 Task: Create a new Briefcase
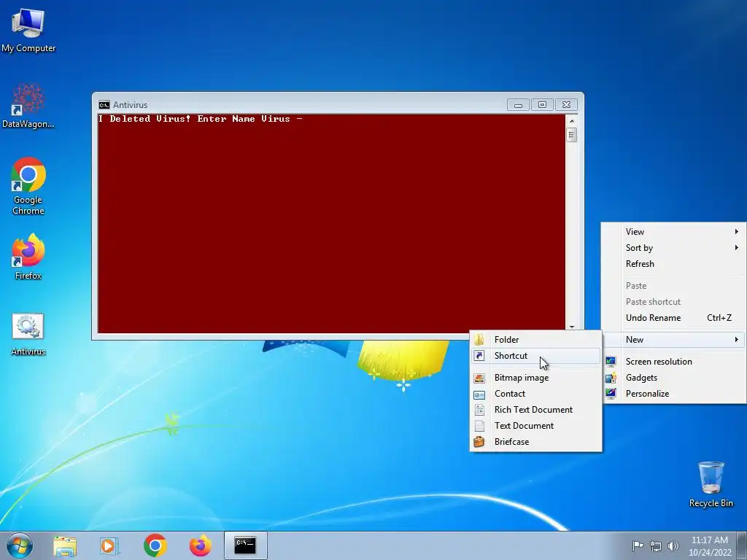click(535, 441)
